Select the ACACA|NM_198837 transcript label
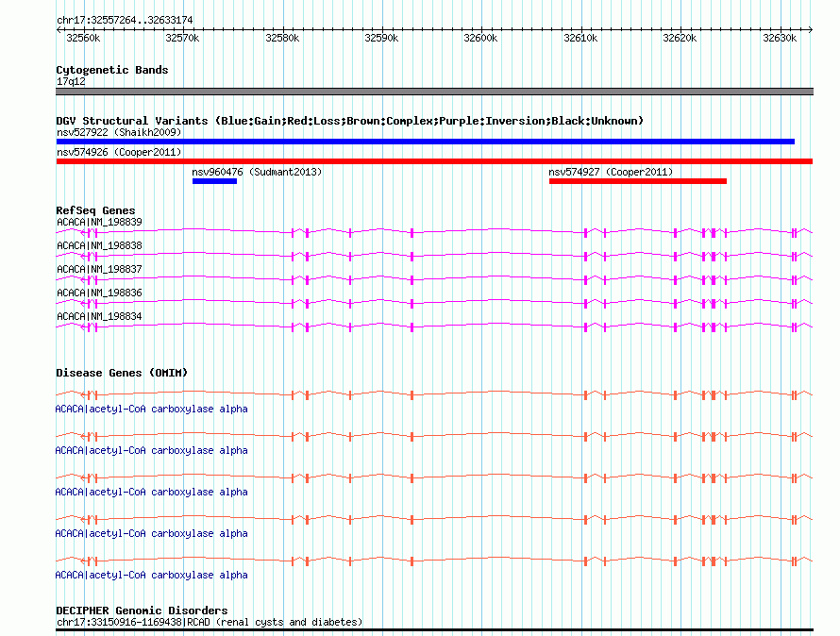Screen dimensions: 840x636 99,269
